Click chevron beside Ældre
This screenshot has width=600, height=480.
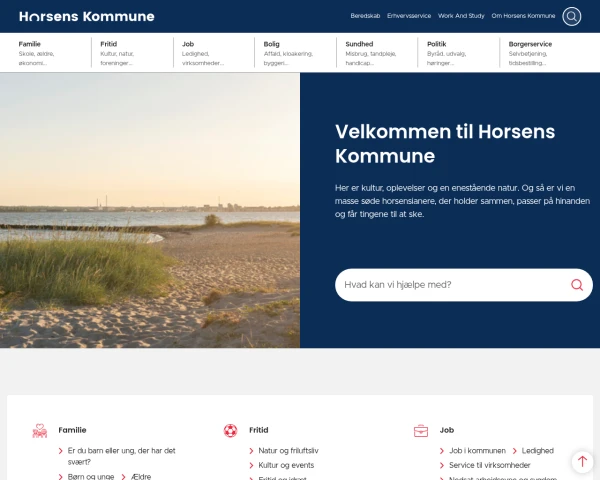[124, 477]
